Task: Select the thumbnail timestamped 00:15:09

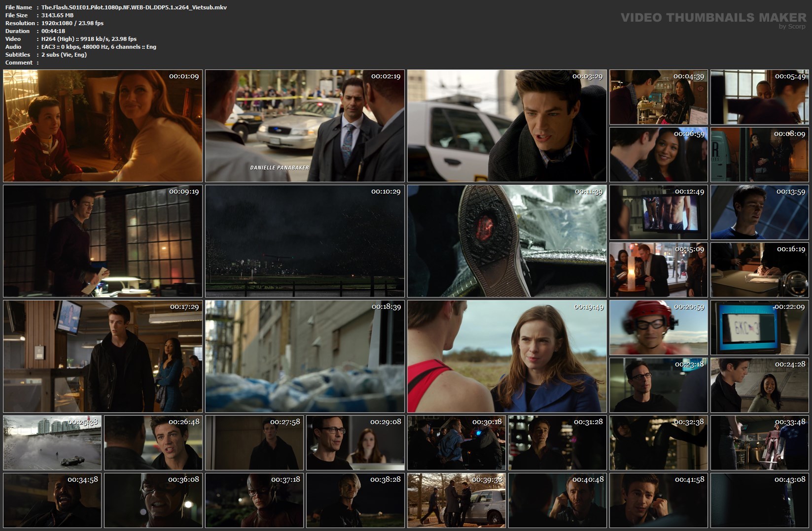Action: (659, 270)
